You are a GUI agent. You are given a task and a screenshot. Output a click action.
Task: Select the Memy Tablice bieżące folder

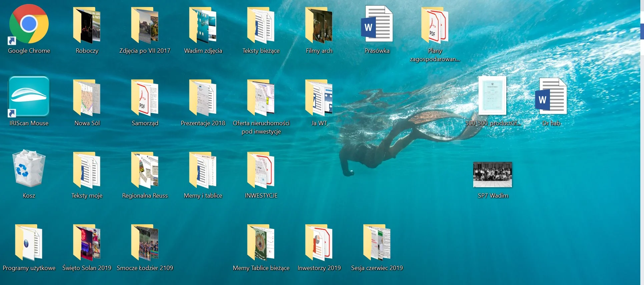click(x=261, y=243)
